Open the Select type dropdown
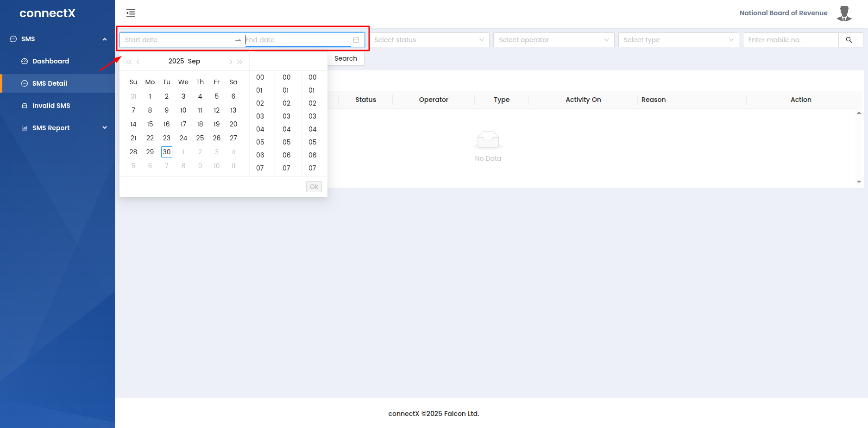The width and height of the screenshot is (868, 428). 678,40
